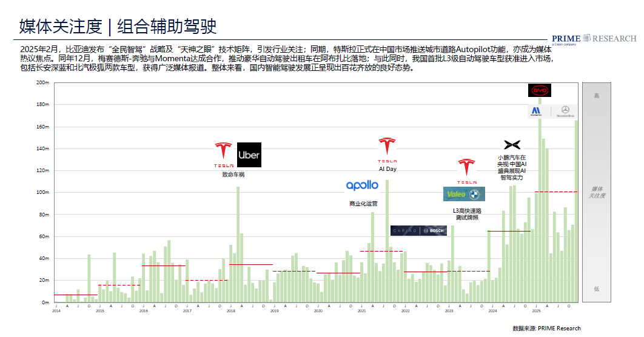Viewport: 644px width, 337px height.
Task: Click the blue Momenta logo
Action: [x=536, y=112]
